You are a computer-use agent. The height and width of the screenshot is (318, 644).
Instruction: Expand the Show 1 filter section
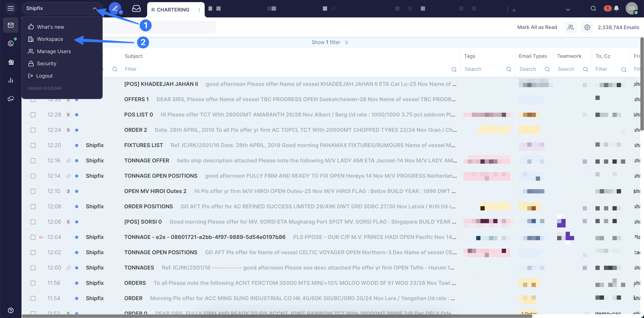click(329, 43)
